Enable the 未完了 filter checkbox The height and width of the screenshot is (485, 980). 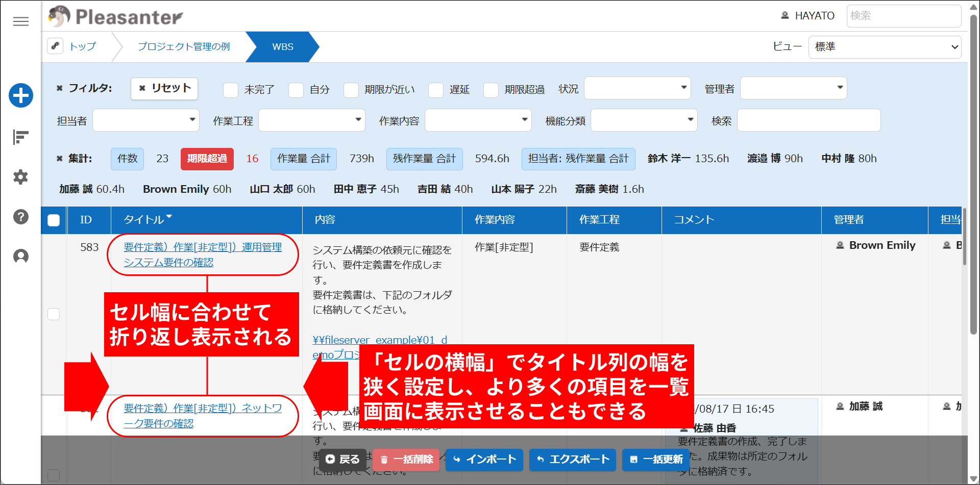pyautogui.click(x=231, y=90)
